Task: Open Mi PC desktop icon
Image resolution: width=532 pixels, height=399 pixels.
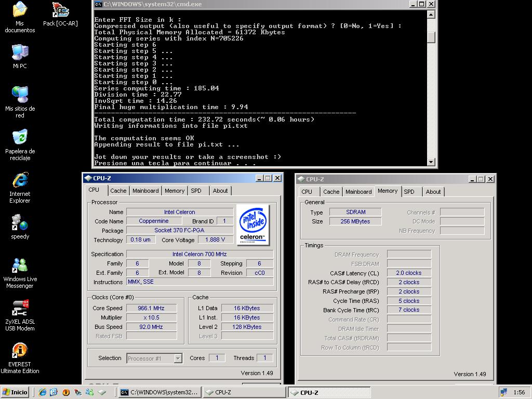Action: (20, 56)
